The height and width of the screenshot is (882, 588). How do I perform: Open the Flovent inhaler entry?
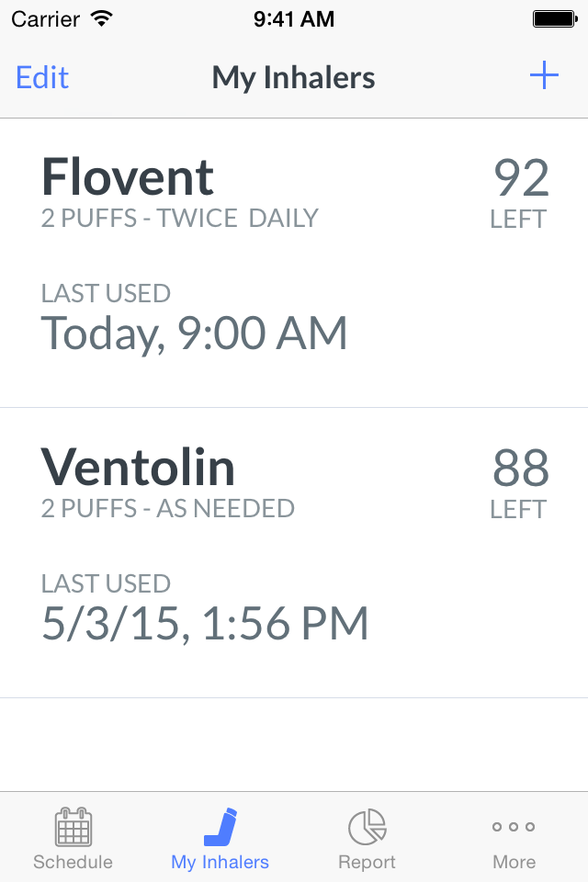(294, 263)
